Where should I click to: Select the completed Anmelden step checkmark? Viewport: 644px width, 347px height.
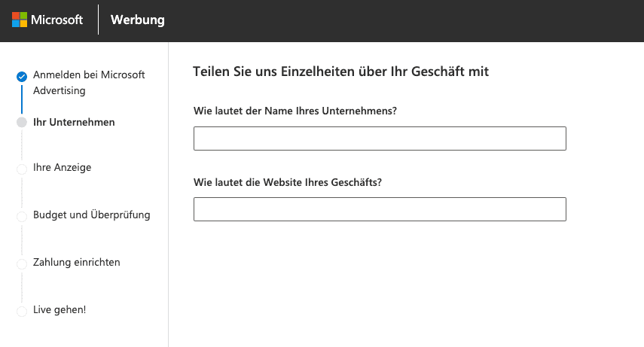point(22,77)
